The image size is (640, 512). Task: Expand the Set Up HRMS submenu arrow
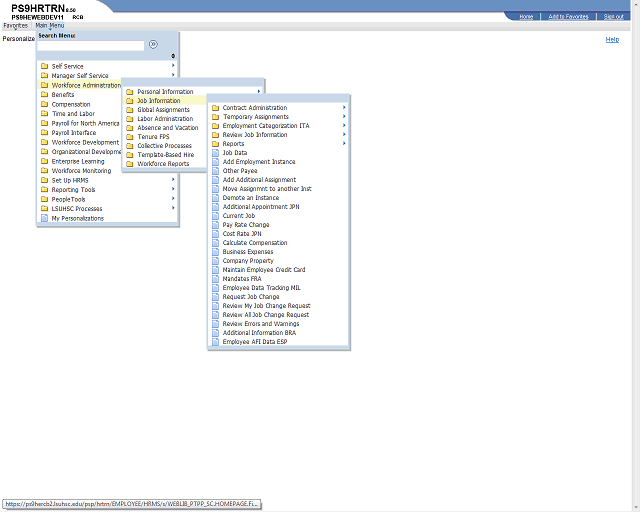click(x=173, y=179)
